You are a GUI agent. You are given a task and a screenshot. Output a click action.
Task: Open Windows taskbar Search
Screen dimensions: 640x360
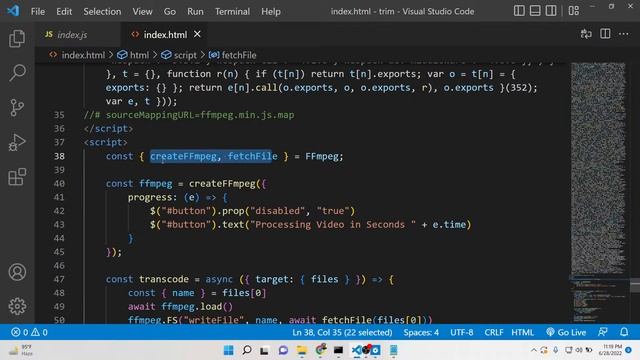(247, 350)
